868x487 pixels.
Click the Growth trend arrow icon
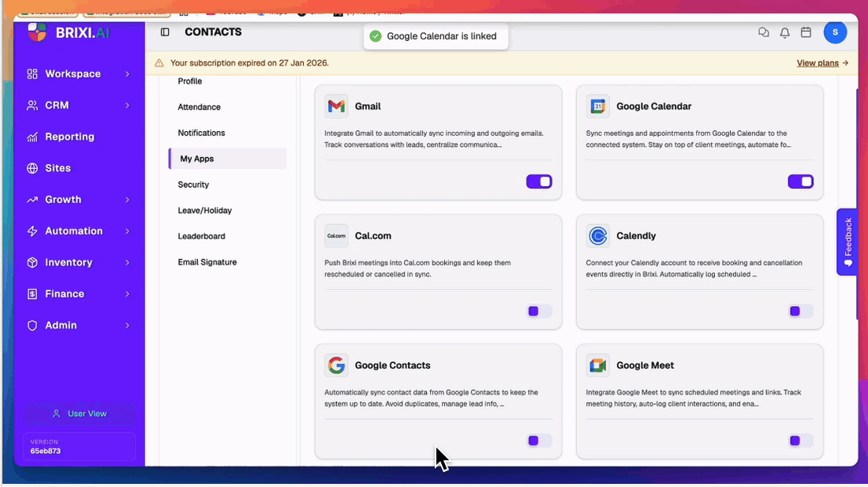coord(32,200)
